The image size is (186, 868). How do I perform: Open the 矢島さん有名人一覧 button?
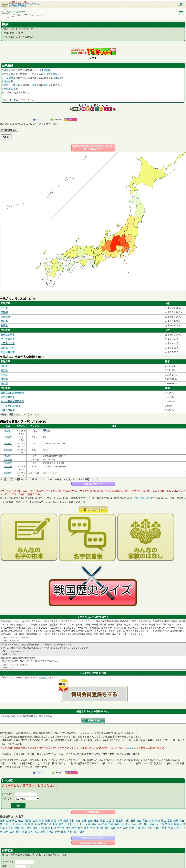pyautogui.click(x=93, y=484)
